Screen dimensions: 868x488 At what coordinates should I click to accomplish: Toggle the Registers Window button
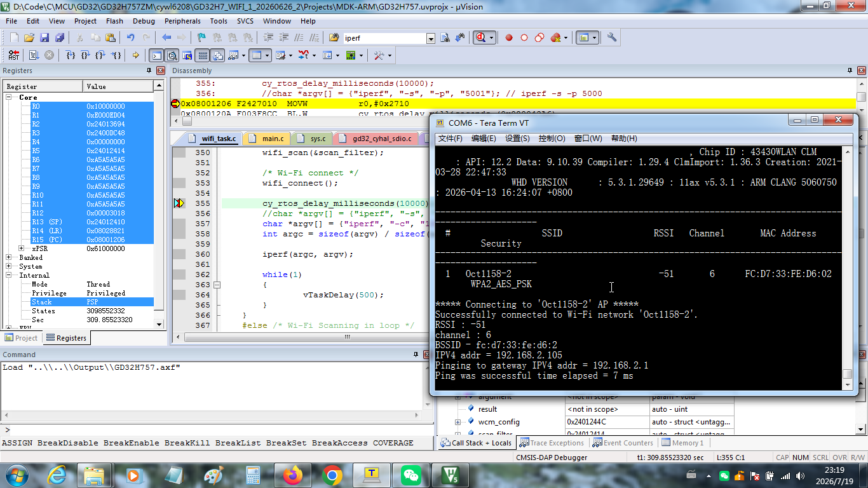tap(202, 55)
